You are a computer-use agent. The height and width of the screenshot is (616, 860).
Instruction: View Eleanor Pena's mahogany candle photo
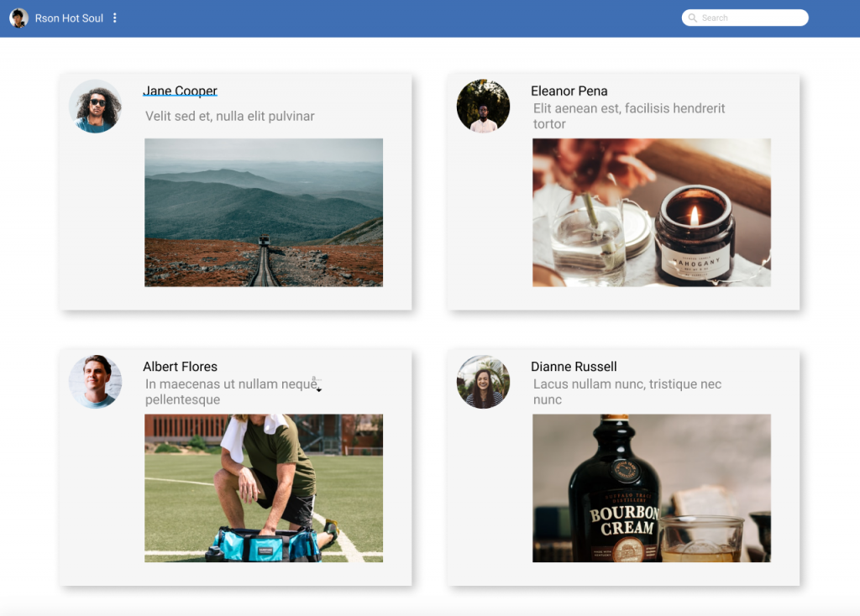point(652,212)
